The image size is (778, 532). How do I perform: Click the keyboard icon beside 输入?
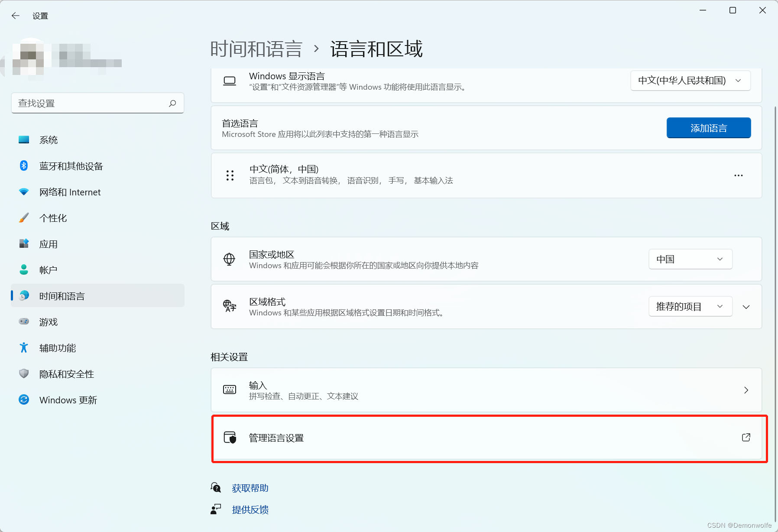230,389
